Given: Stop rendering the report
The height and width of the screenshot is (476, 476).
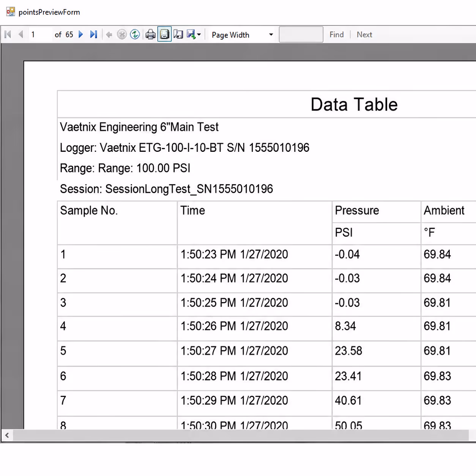Looking at the screenshot, I should point(122,35).
